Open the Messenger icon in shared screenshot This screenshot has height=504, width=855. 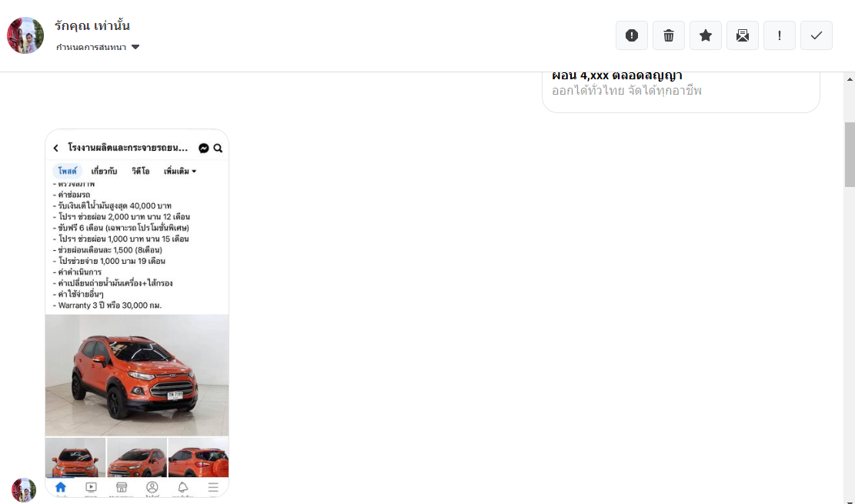(x=203, y=149)
